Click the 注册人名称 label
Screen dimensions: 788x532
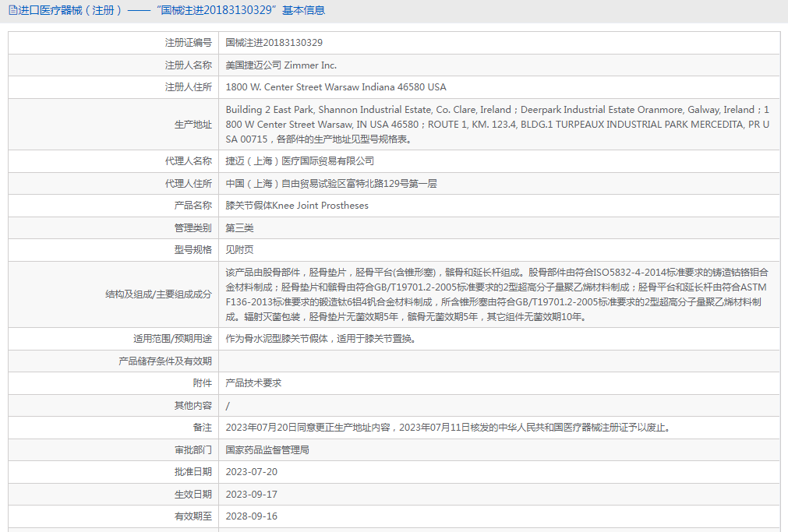click(x=189, y=65)
